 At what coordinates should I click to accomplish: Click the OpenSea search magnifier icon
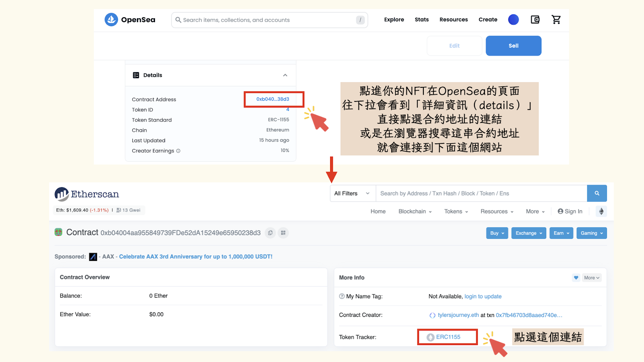coord(178,20)
